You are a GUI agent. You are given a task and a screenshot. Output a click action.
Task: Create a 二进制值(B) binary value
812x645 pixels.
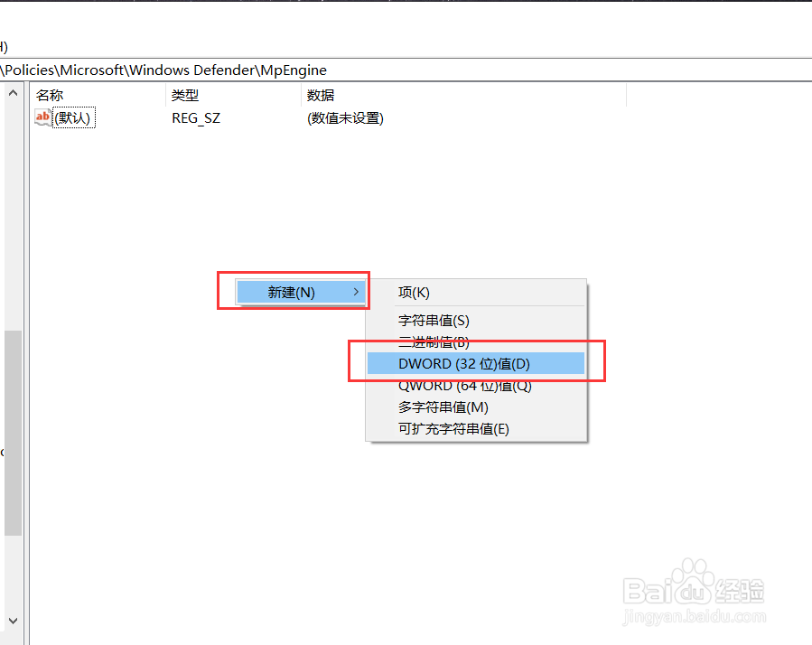click(x=475, y=342)
